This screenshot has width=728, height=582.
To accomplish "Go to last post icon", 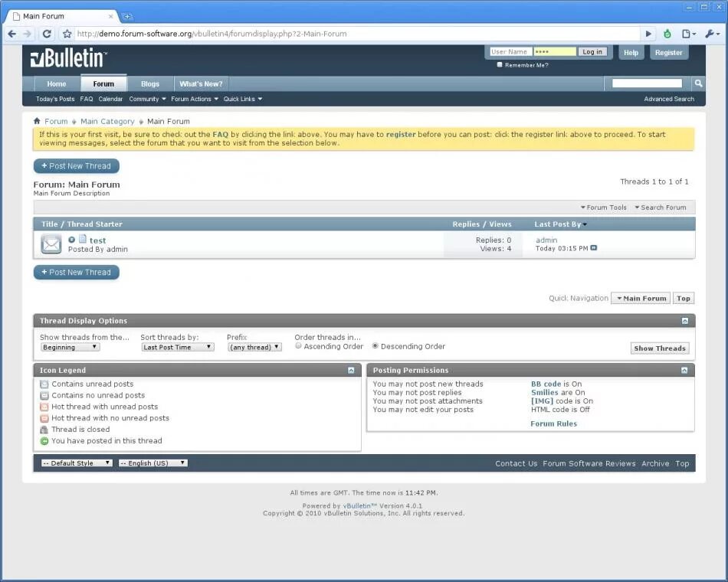I will click(594, 248).
